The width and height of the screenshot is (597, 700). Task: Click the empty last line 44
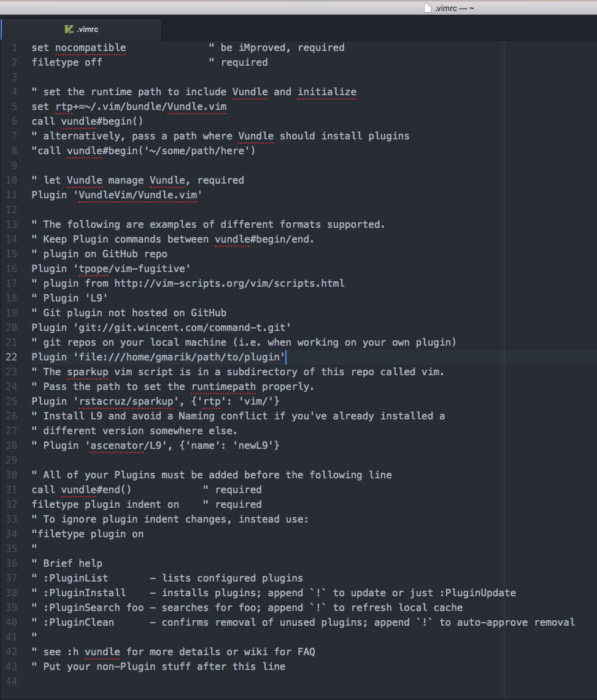pos(245,681)
